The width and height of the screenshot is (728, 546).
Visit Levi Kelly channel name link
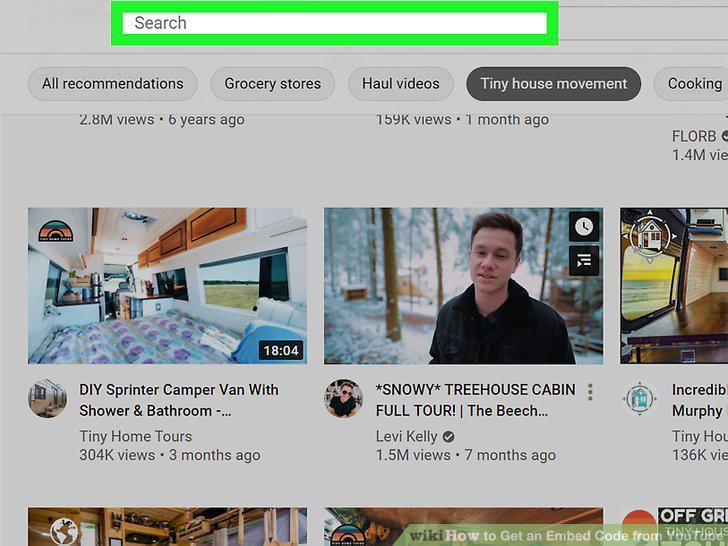[x=407, y=436]
